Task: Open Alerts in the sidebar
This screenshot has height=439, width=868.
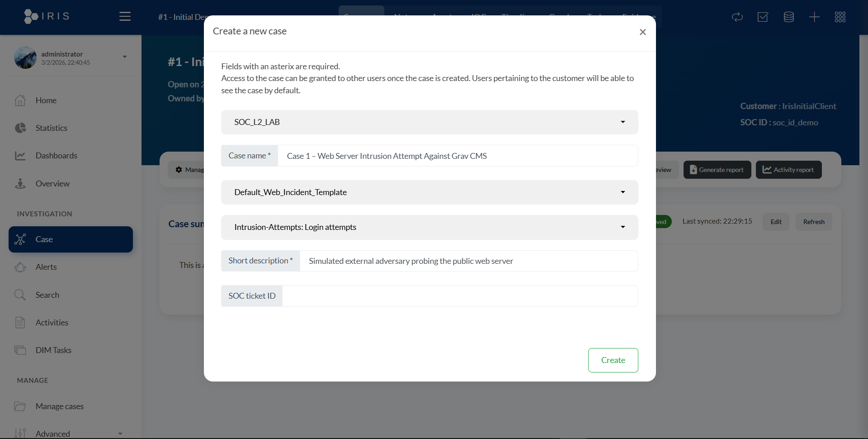Action: 46,267
